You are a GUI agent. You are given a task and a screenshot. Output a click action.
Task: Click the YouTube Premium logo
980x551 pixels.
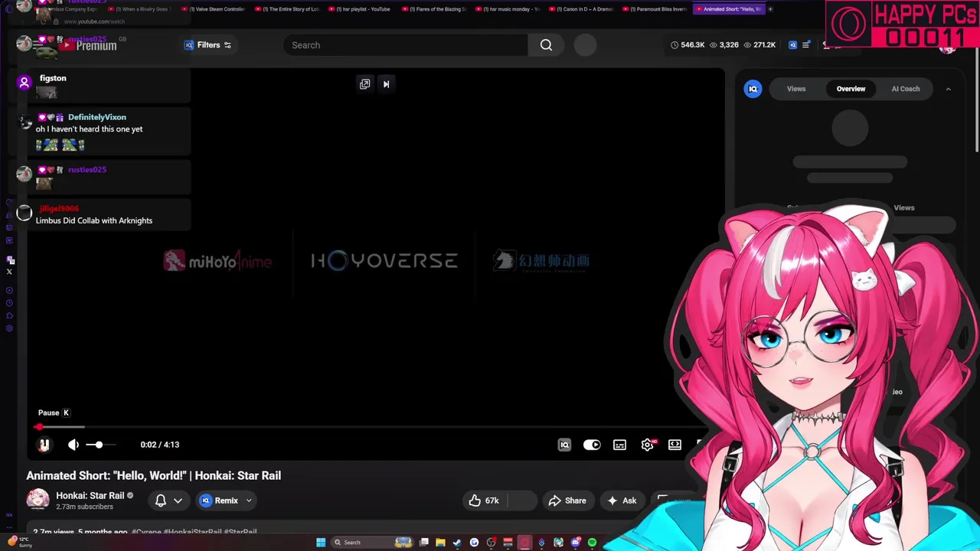coord(89,46)
